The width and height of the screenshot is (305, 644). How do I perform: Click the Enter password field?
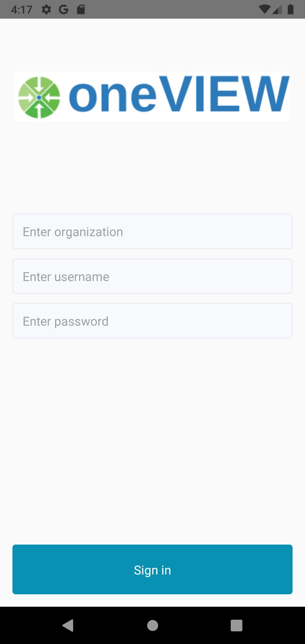(x=152, y=321)
